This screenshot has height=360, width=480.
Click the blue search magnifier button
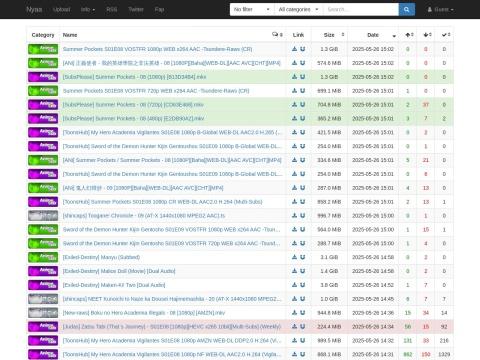(407, 9)
